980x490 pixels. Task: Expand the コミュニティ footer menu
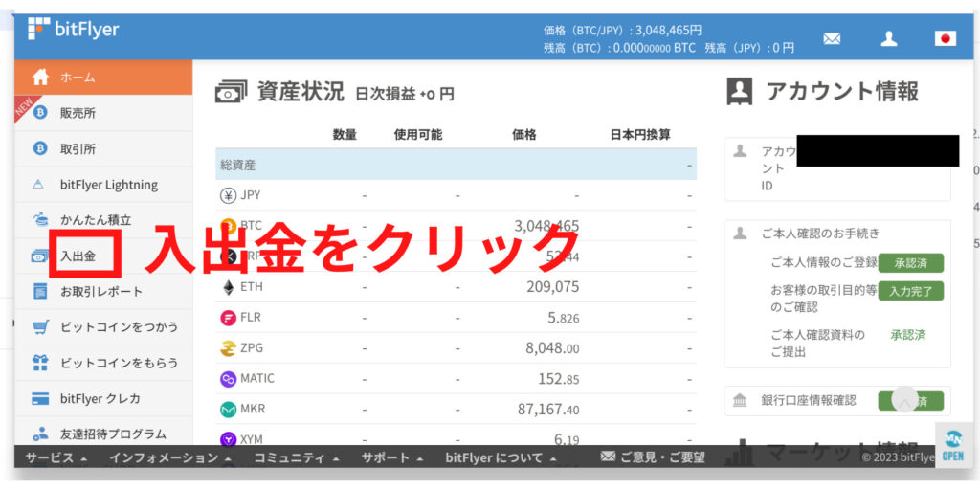(x=297, y=458)
